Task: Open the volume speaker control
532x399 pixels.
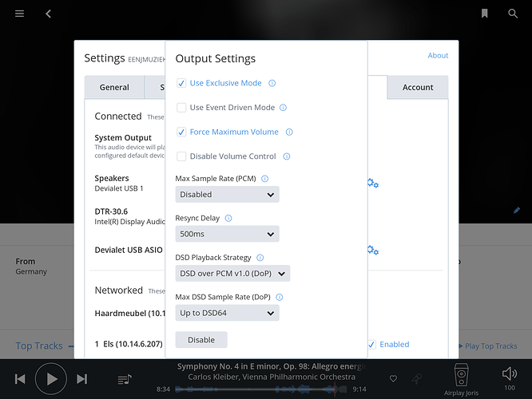Action: tap(510, 373)
